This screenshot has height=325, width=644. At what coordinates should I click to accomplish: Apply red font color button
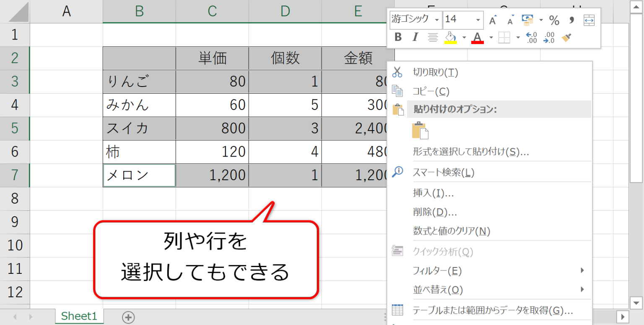[478, 37]
